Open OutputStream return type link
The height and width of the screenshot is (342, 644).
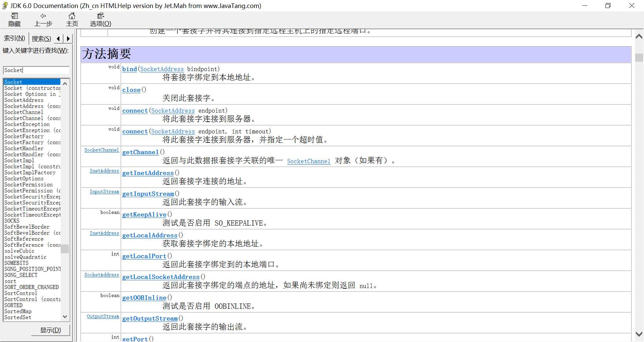point(103,317)
